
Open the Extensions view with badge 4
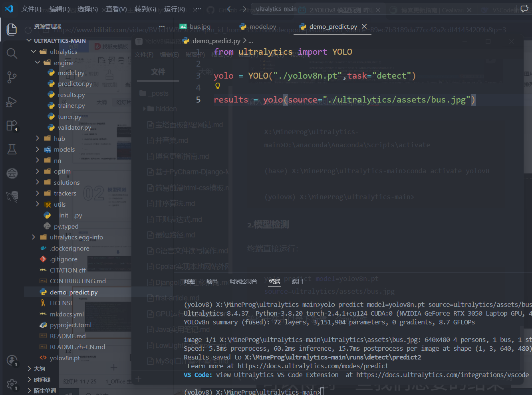tap(12, 126)
